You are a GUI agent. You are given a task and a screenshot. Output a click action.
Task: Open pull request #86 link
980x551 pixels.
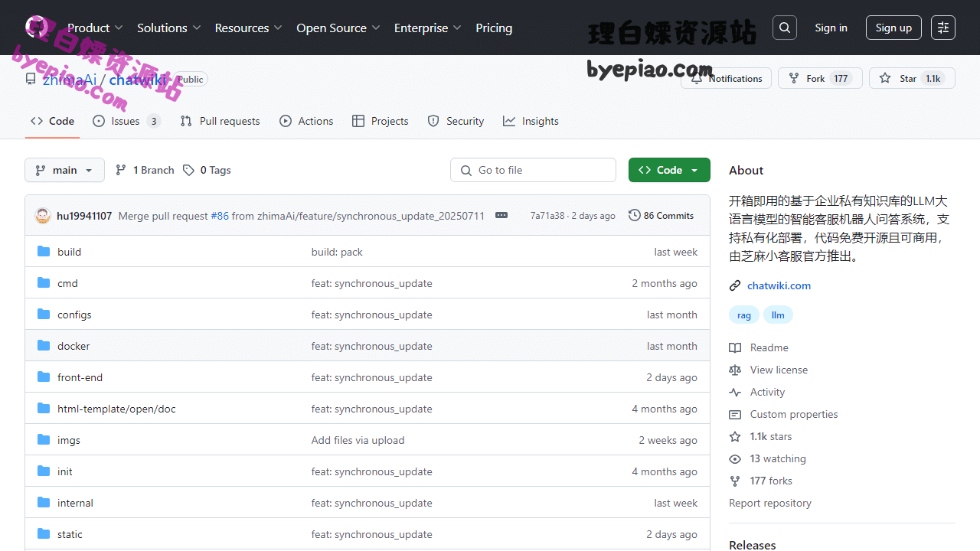(x=220, y=216)
